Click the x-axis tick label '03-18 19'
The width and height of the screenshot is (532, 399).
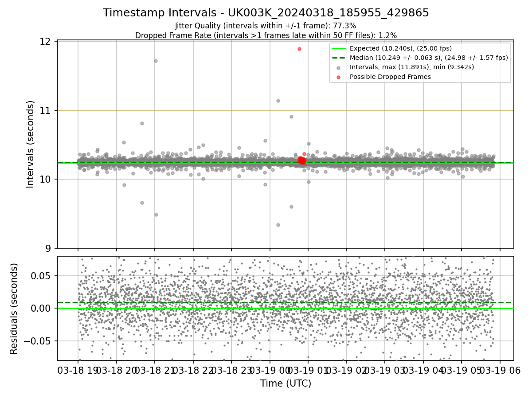coord(78,370)
